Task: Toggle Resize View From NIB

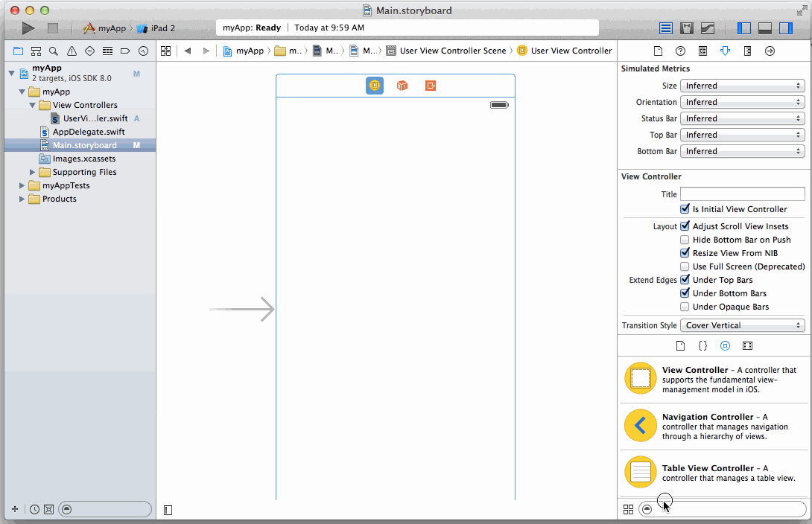Action: coord(685,253)
